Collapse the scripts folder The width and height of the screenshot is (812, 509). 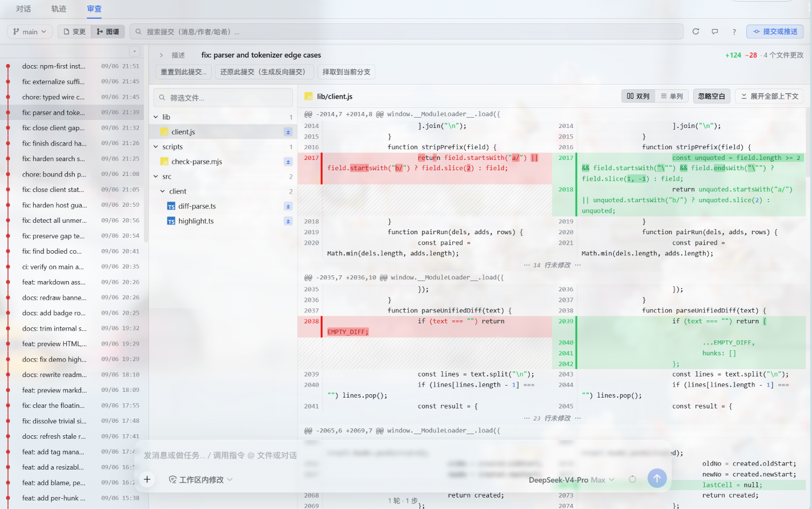(156, 147)
